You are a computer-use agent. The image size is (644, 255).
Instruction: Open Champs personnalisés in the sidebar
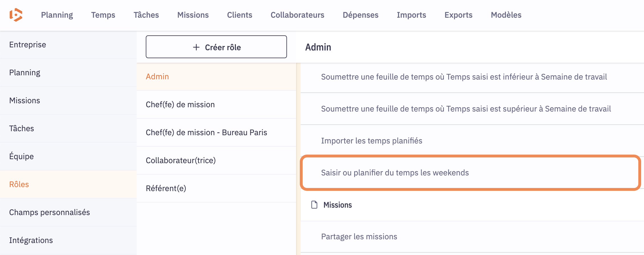pyautogui.click(x=50, y=212)
